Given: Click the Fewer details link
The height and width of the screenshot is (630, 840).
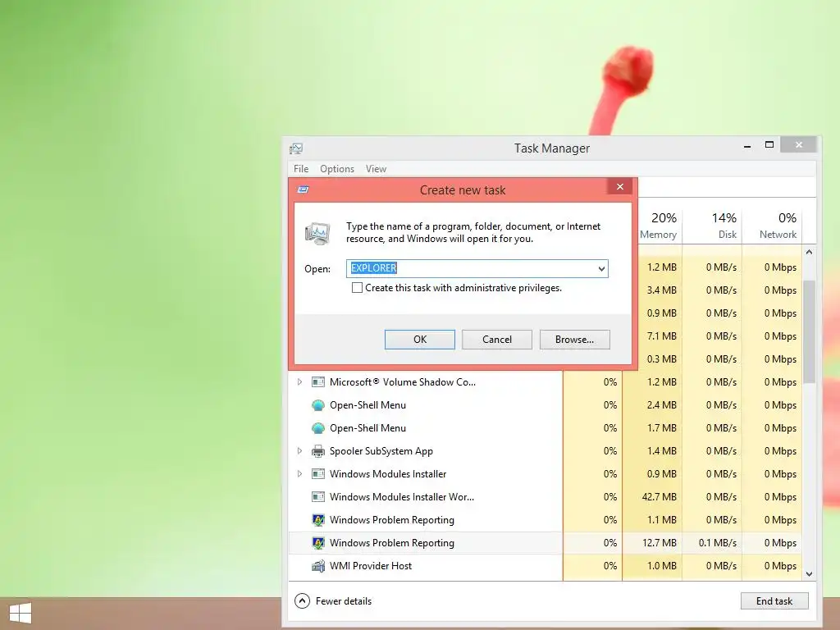Looking at the screenshot, I should 344,601.
